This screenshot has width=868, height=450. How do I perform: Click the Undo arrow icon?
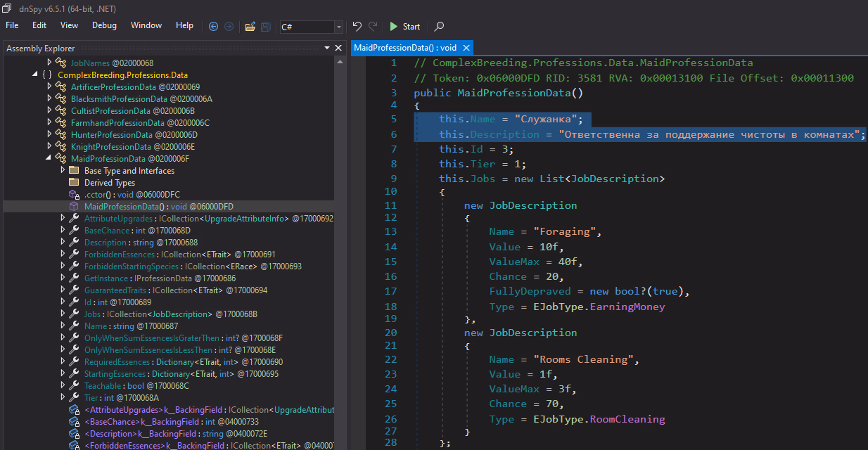[357, 26]
